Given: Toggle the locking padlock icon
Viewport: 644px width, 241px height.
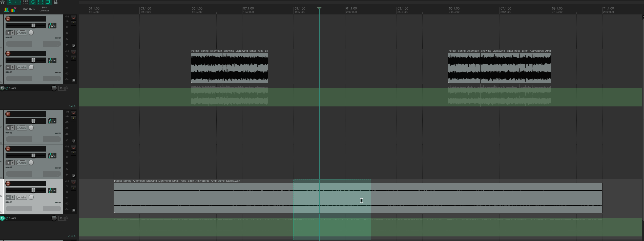Looking at the screenshot, I should (56, 2).
